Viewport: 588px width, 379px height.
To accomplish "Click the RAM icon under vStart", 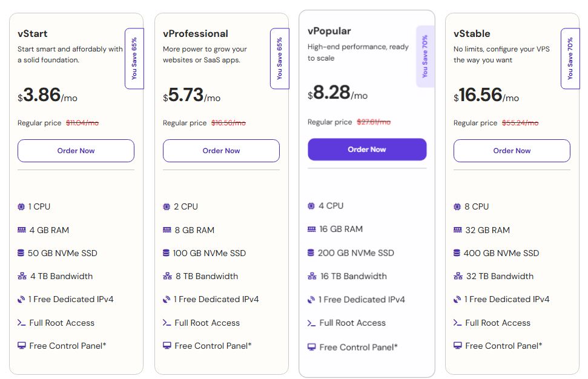I will pos(22,230).
